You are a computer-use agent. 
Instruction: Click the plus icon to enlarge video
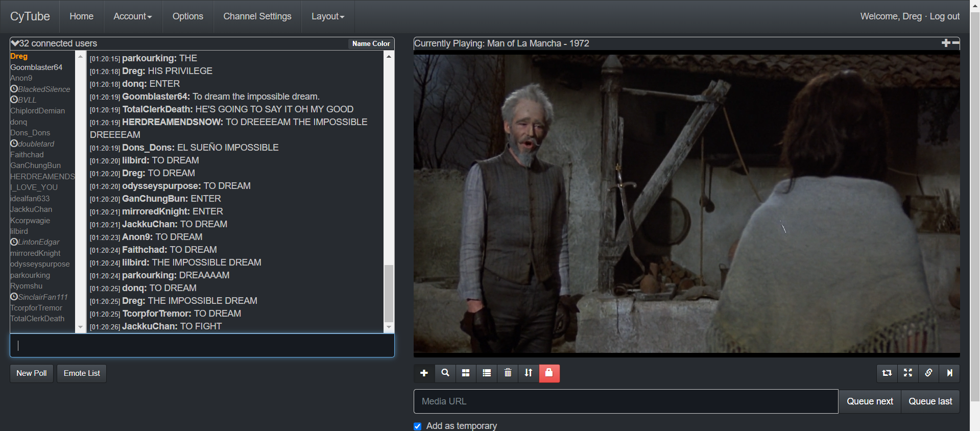(946, 43)
